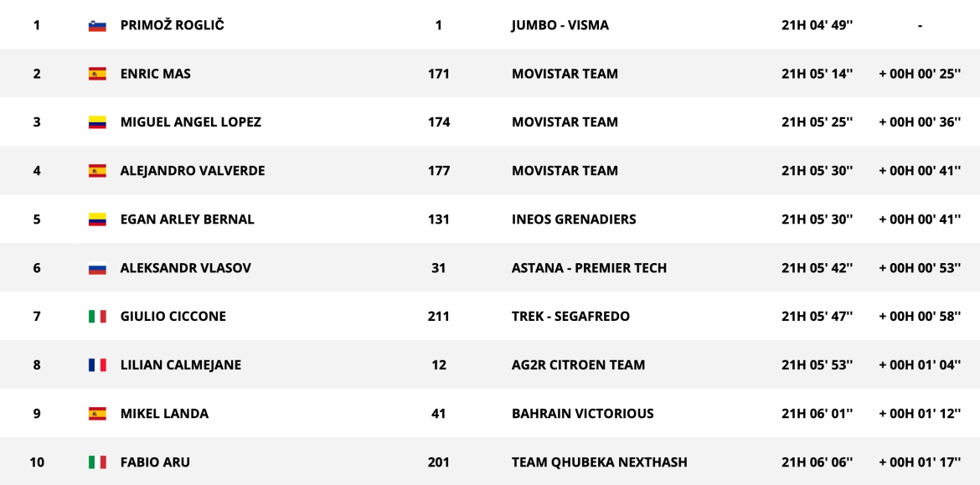Click the Spanish flag next to Enric Mas
The image size is (980, 485).
[x=97, y=74]
